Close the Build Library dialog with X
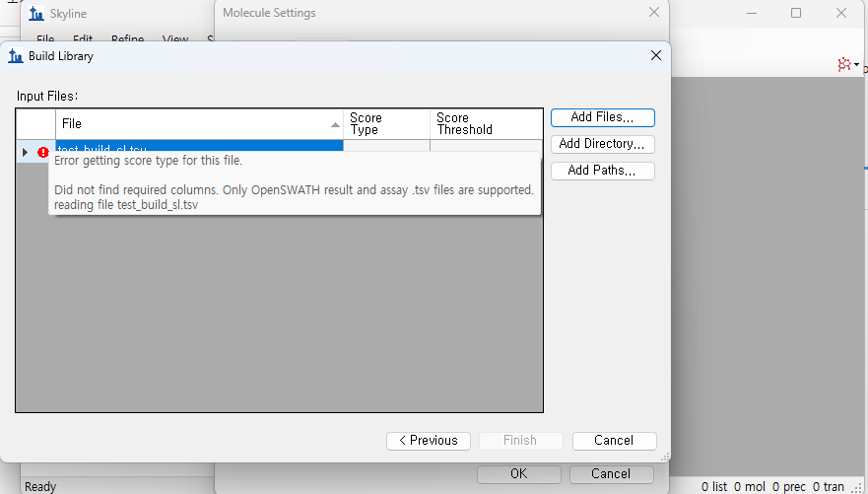This screenshot has height=494, width=868. (x=656, y=56)
